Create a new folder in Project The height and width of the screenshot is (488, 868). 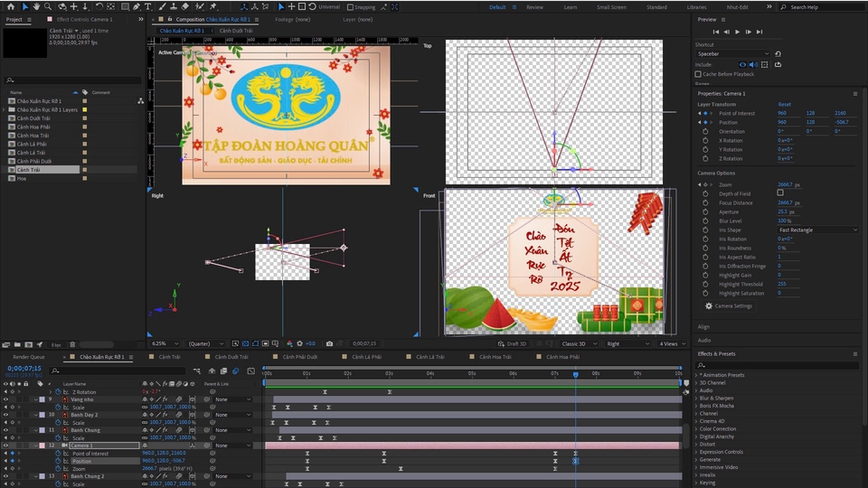click(17, 344)
